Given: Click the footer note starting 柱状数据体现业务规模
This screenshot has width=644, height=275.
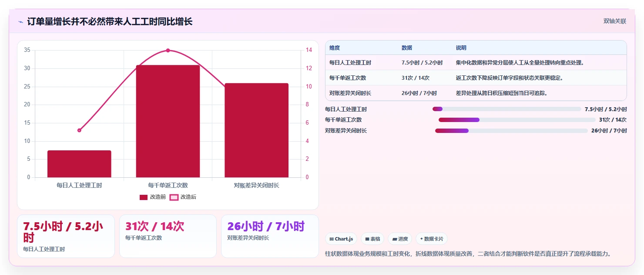Looking at the screenshot, I should [x=468, y=254].
